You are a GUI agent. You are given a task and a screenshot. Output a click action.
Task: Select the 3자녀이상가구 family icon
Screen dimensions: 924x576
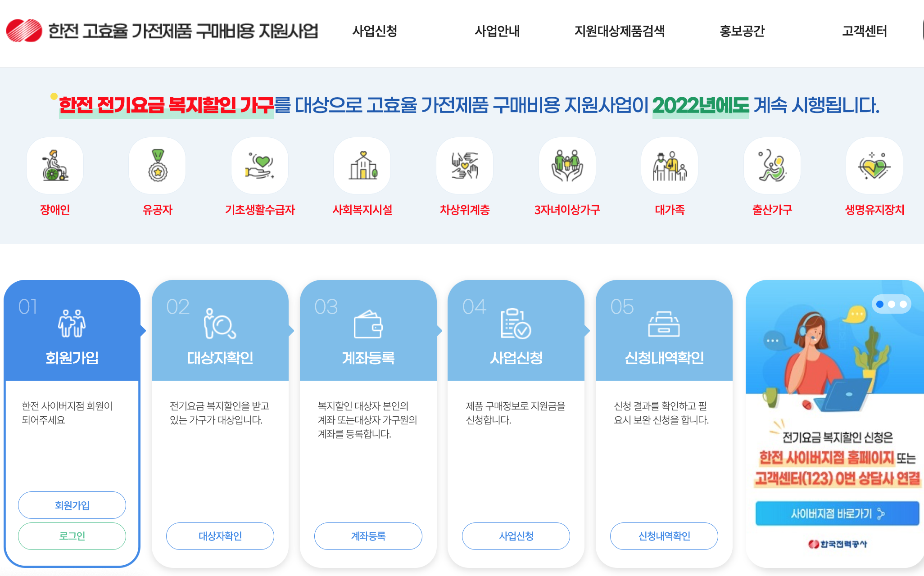point(567,166)
